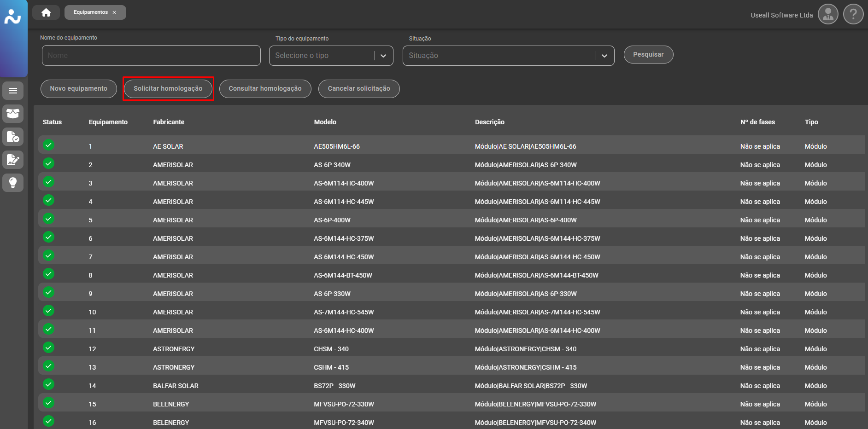The image size is (868, 429).
Task: Click the Pesquisar button
Action: point(648,55)
